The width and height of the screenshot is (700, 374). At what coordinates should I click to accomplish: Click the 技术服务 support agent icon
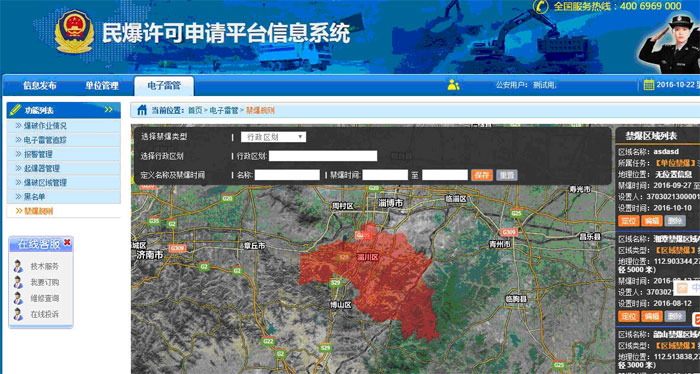[x=18, y=266]
